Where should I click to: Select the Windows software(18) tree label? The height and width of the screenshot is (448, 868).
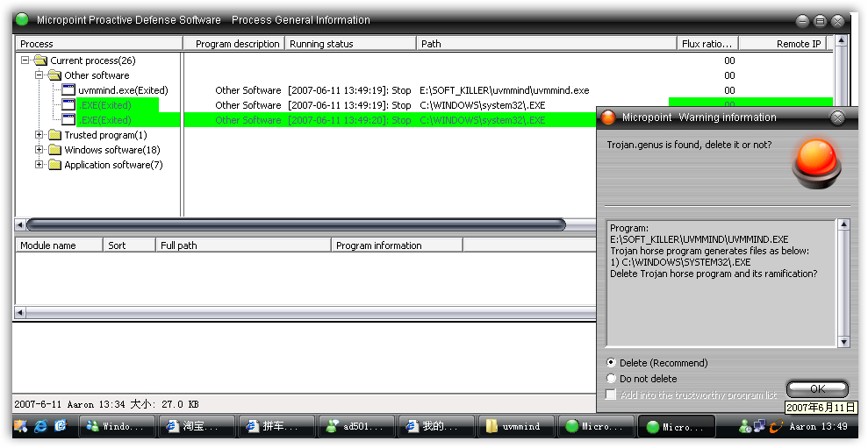[x=112, y=150]
